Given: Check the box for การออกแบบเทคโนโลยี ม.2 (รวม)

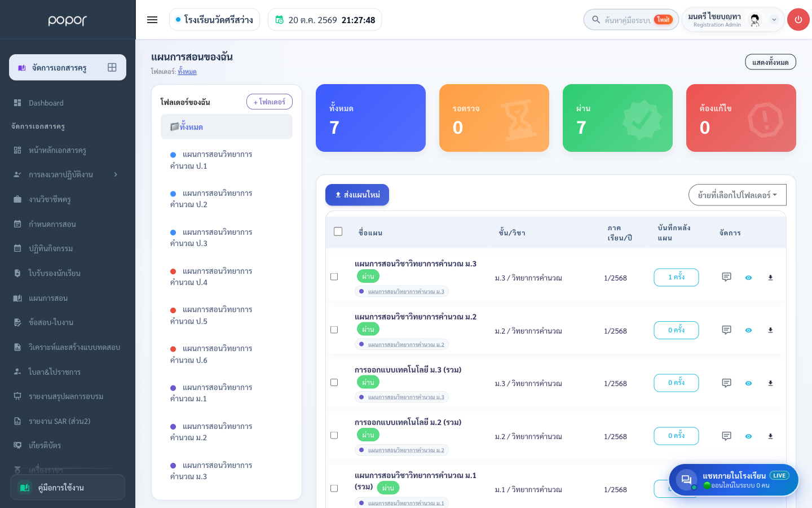Looking at the screenshot, I should coord(334,436).
